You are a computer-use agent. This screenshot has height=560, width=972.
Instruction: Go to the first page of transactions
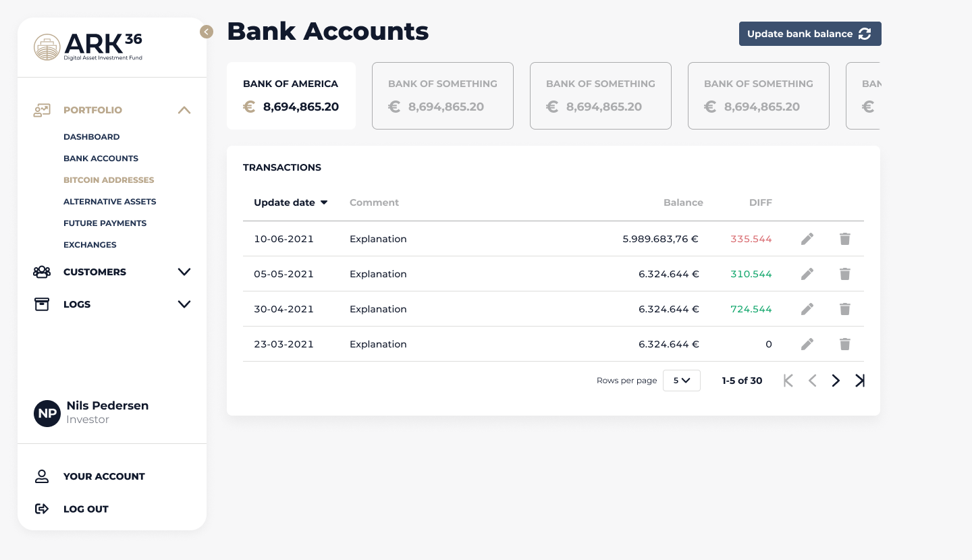click(788, 381)
